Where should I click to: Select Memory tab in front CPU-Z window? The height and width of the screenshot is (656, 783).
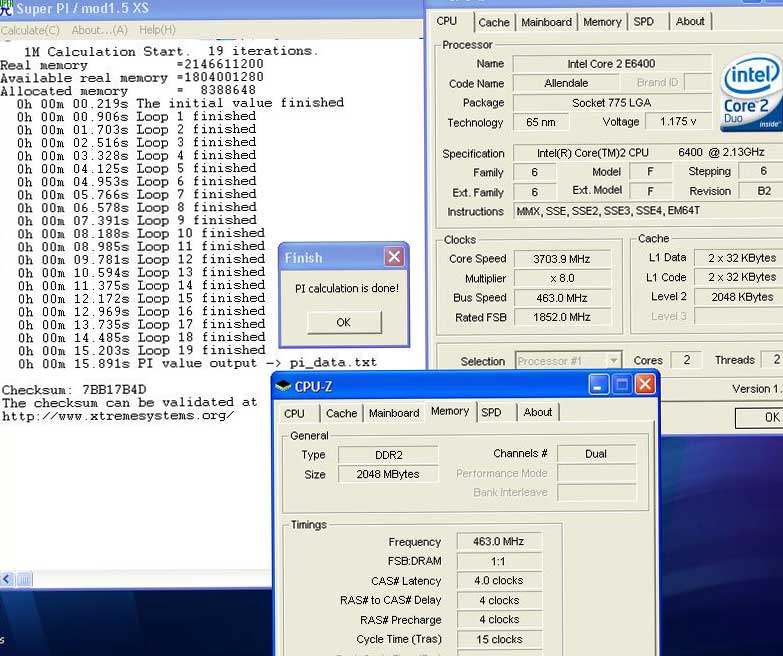point(450,411)
